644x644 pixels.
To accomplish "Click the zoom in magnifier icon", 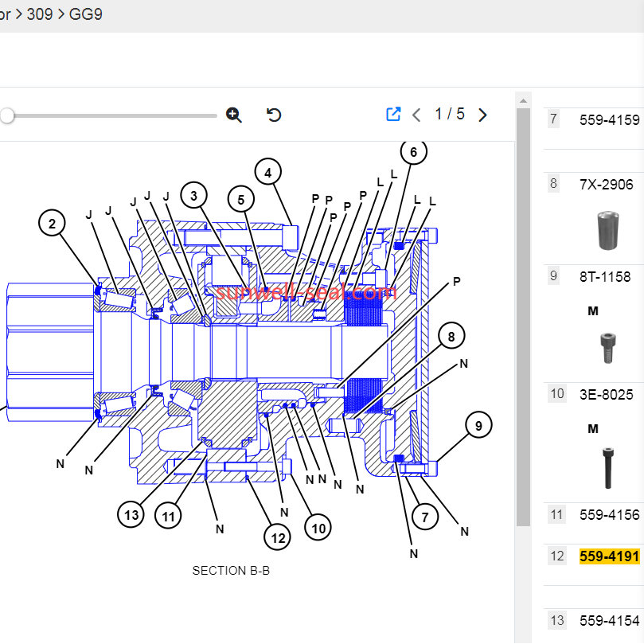I will tap(234, 115).
